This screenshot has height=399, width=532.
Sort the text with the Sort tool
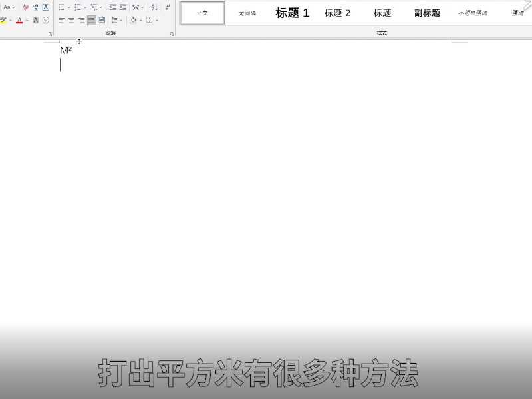(154, 7)
